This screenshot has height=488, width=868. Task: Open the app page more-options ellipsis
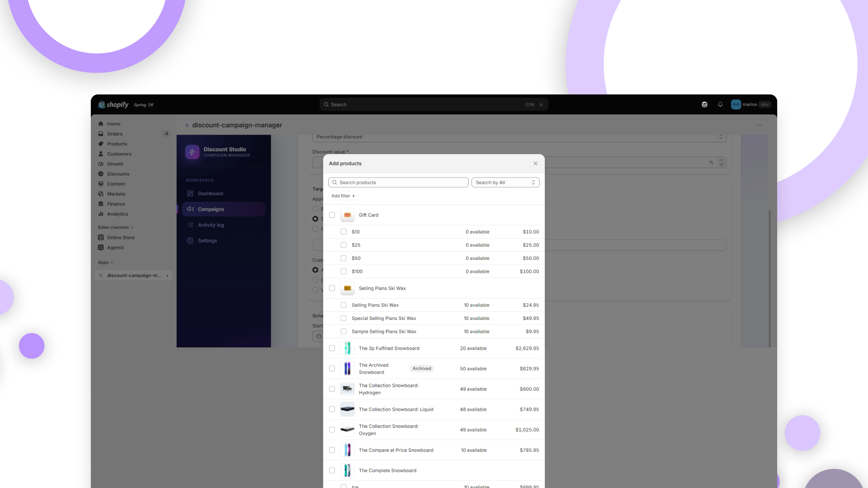point(759,125)
